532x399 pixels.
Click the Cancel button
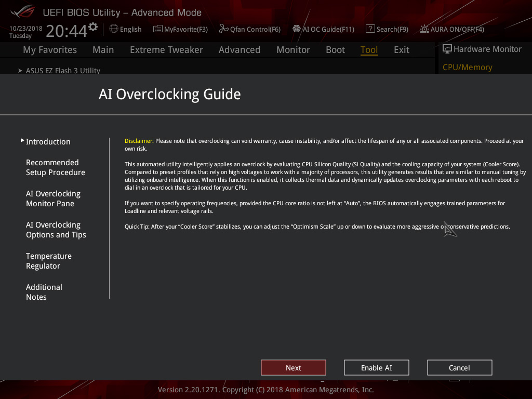pos(459,368)
